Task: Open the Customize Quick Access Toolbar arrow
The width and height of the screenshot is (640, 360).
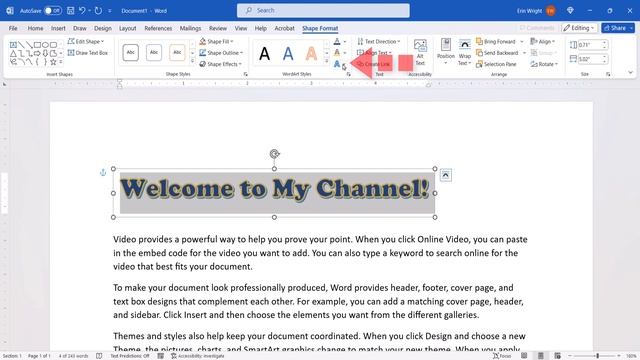Action: pos(110,11)
